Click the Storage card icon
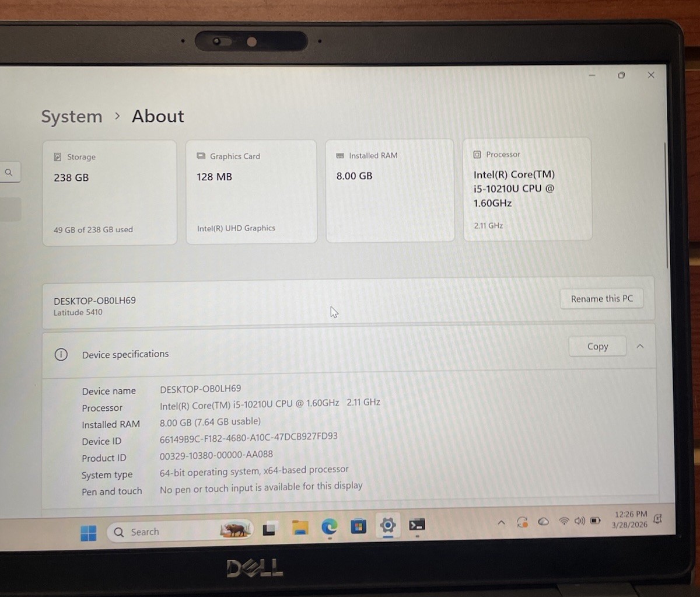This screenshot has width=700, height=597. click(58, 157)
